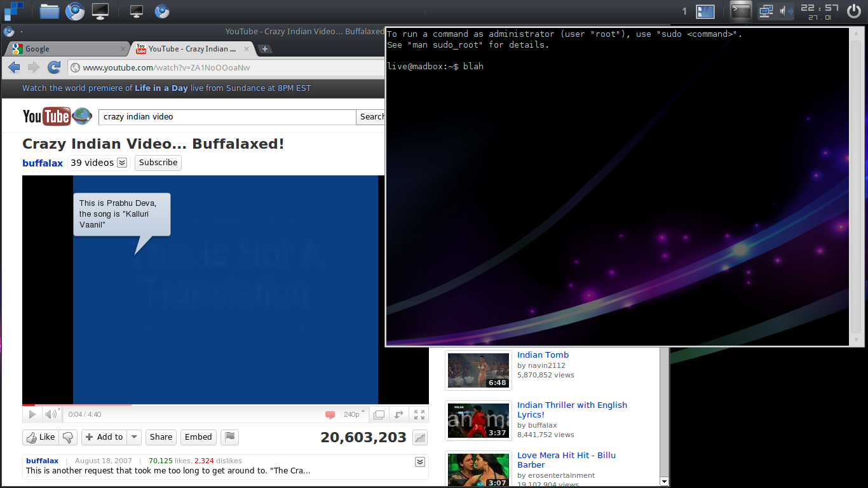
Task: Toggle video annotations speech bubble
Action: coord(330,415)
